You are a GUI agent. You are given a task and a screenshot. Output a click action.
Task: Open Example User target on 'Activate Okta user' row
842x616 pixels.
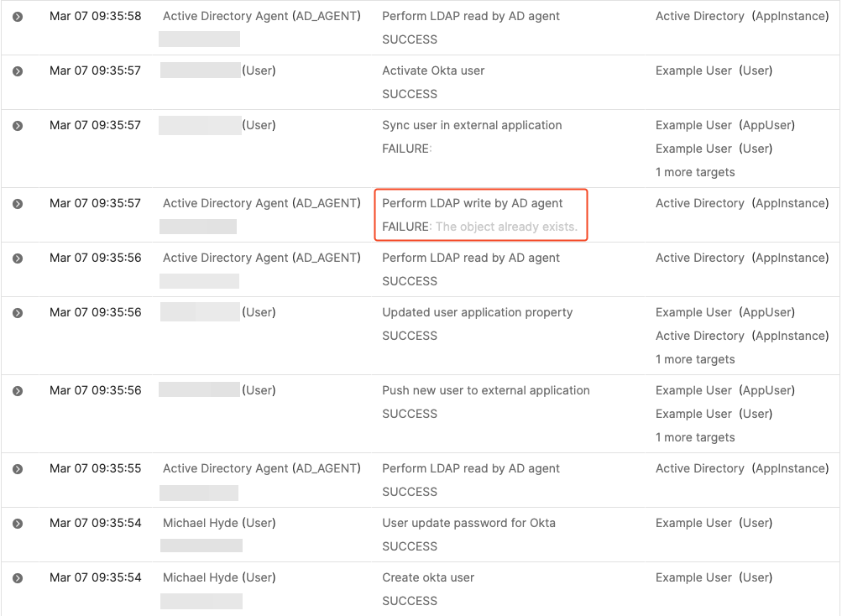693,70
